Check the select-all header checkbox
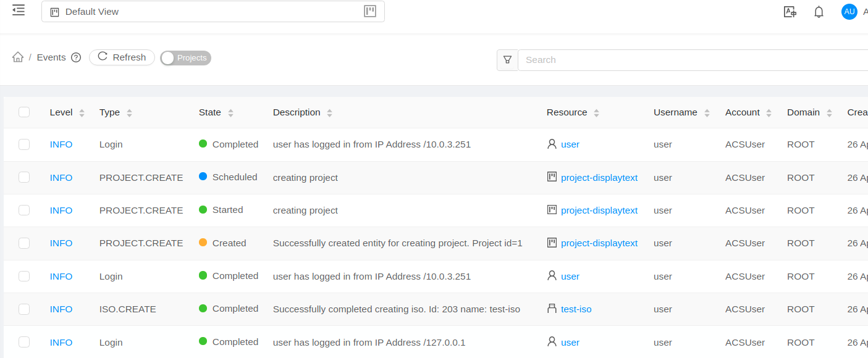 pos(24,112)
